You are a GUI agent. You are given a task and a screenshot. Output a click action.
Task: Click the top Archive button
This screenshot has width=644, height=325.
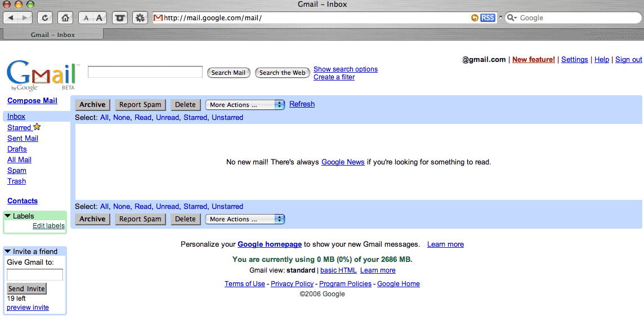(92, 105)
